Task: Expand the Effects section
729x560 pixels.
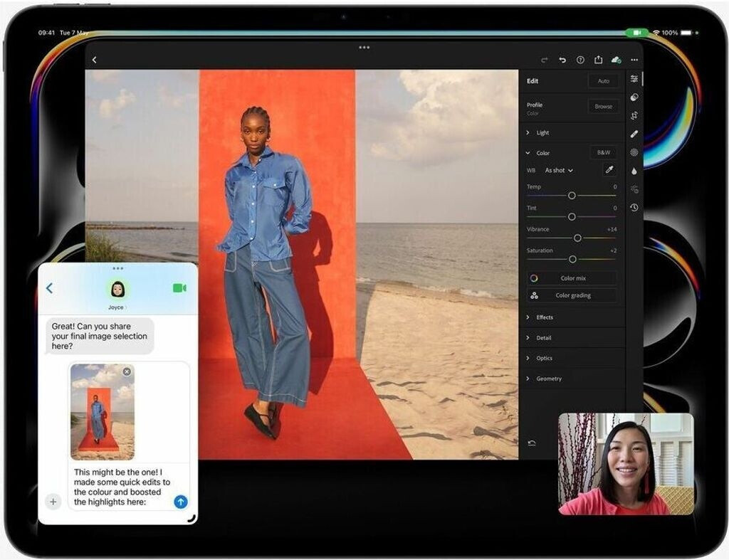Action: [544, 317]
